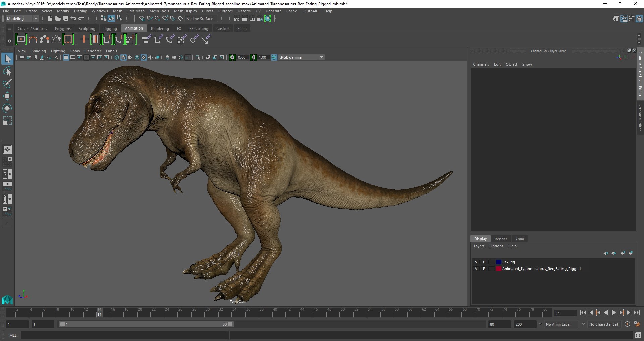This screenshot has width=644, height=341.
Task: Open the sRGB gamma color space dropdown
Action: [x=301, y=57]
